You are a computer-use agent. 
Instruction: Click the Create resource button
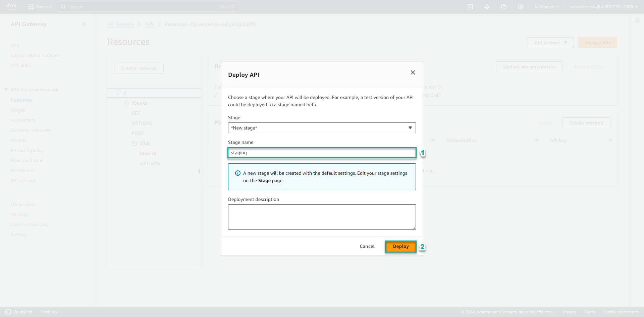[139, 68]
